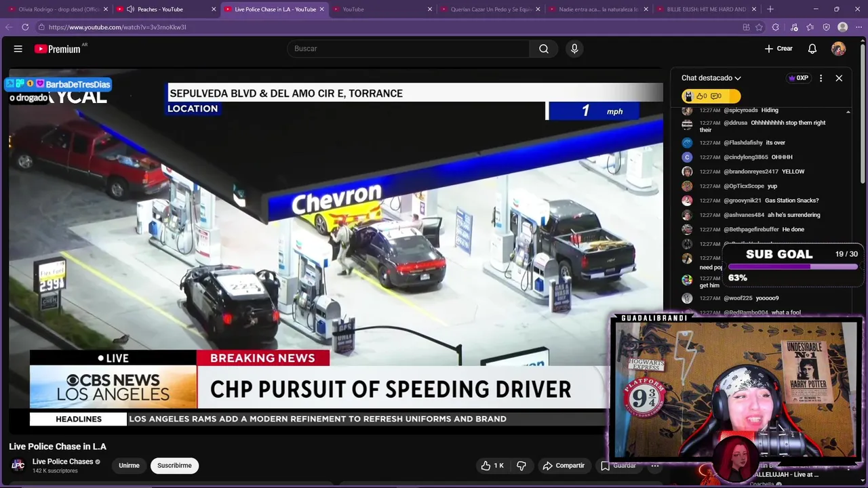Switch to the Peaches - YouTube tab
Image resolution: width=868 pixels, height=488 pixels.
[x=159, y=9]
